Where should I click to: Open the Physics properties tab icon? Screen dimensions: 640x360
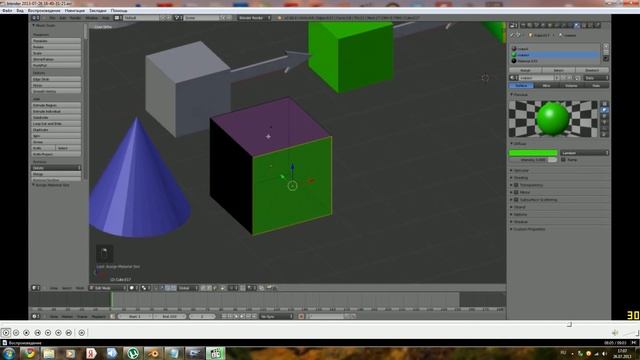[598, 25]
